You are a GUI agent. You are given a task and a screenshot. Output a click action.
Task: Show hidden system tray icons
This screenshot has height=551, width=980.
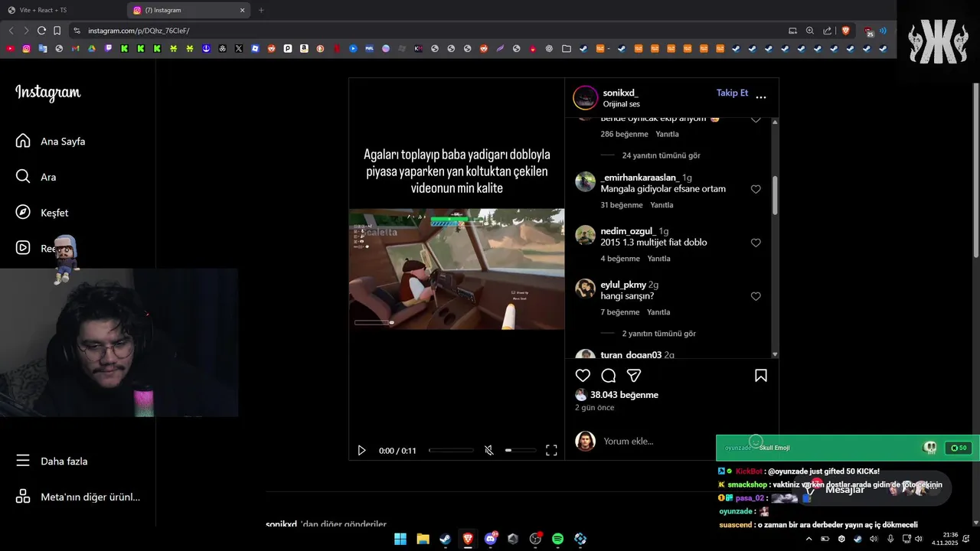pyautogui.click(x=808, y=539)
